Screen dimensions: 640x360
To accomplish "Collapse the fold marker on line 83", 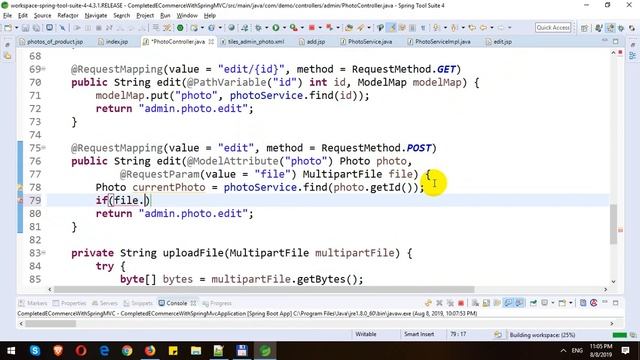I will coord(44,253).
